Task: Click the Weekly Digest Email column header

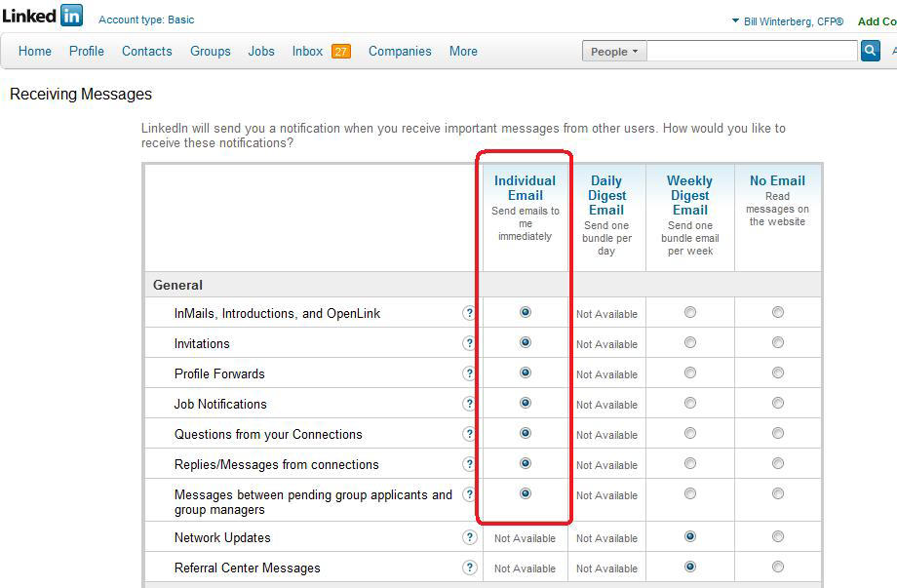Action: [x=690, y=196]
